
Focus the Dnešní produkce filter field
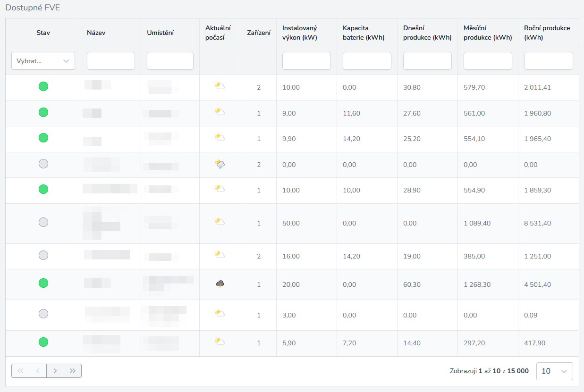[x=427, y=61]
